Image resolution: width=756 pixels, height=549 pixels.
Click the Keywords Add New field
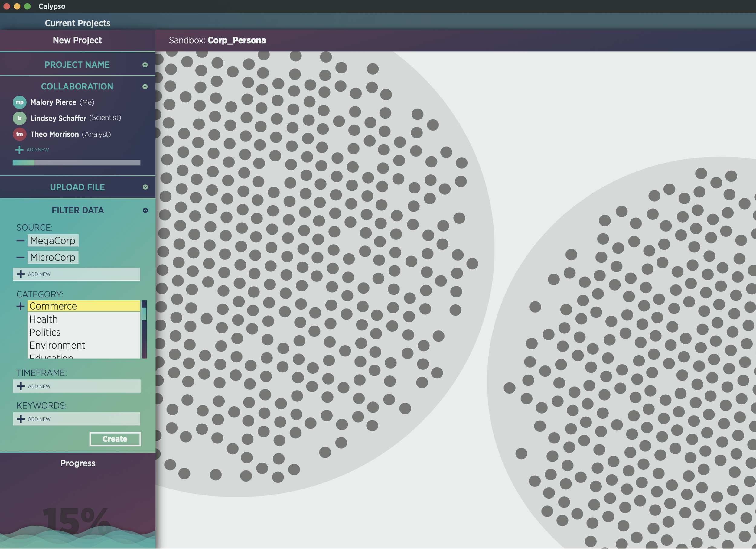[x=76, y=419]
